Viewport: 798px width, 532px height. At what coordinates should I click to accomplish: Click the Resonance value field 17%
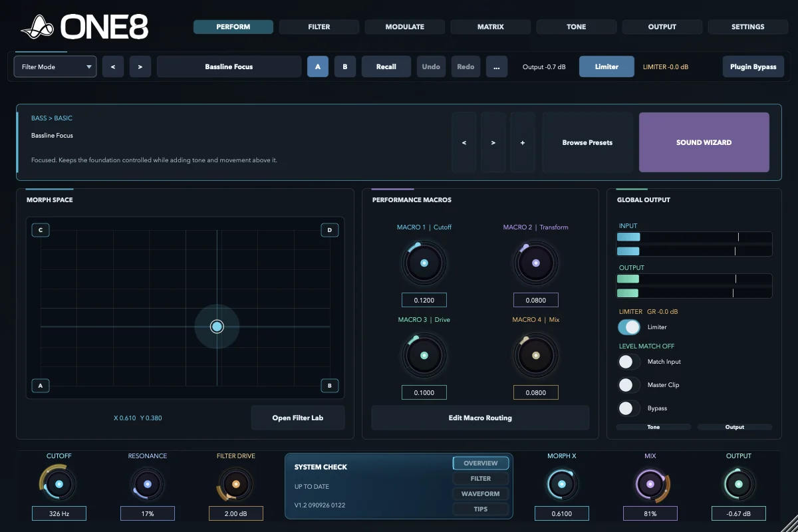tap(148, 513)
